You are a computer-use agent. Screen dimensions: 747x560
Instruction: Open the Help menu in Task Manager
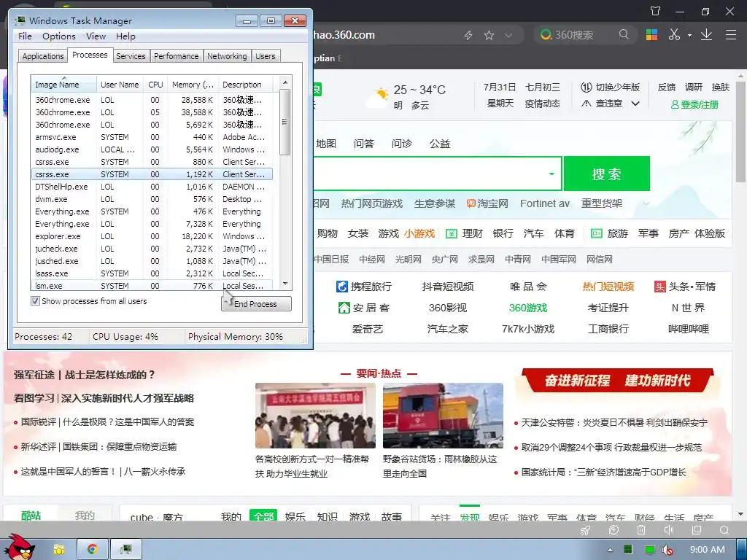tap(125, 36)
